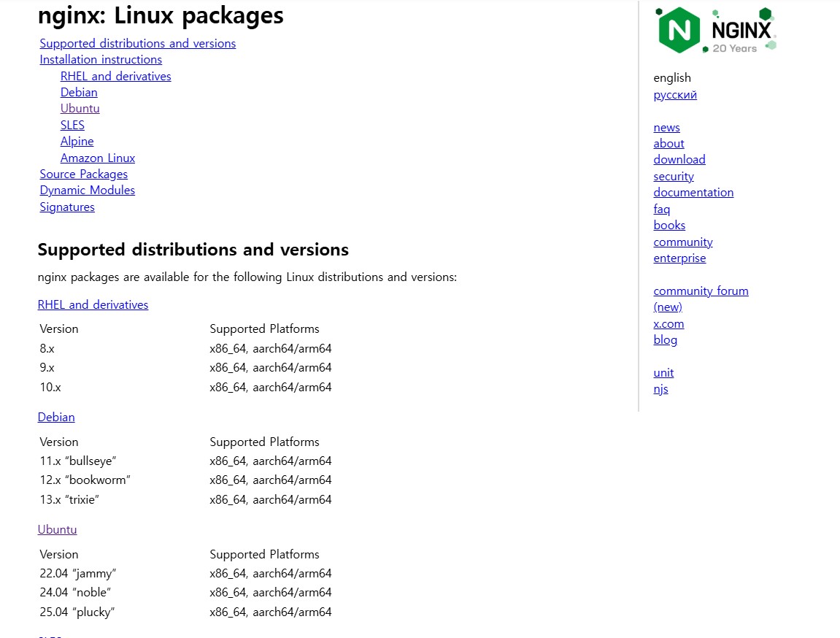Open the SLES contents link
Screen dimensions: 840x638
(72, 125)
